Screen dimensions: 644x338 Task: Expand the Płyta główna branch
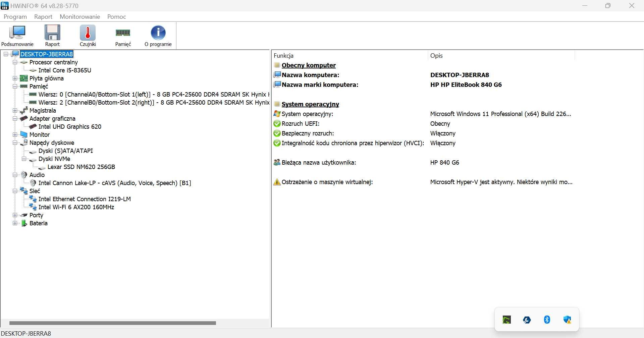pyautogui.click(x=15, y=78)
